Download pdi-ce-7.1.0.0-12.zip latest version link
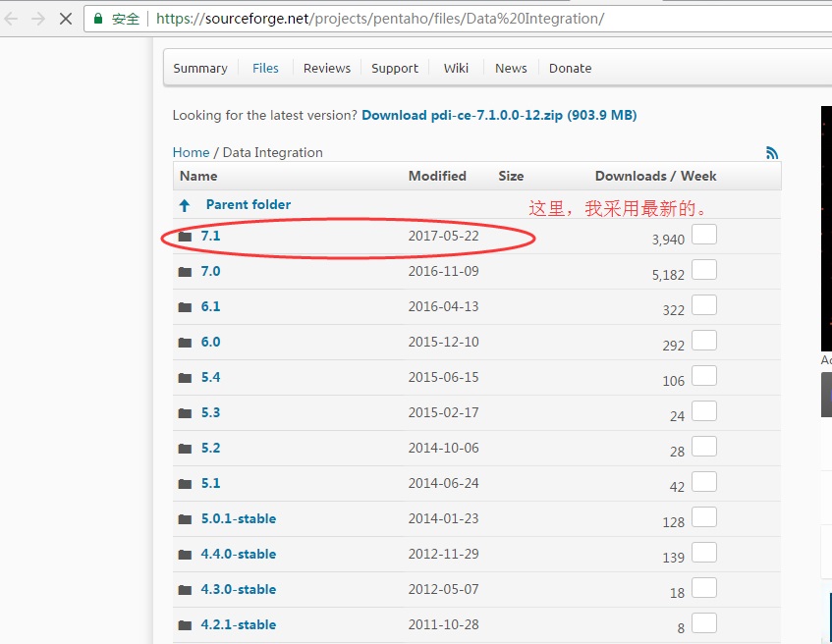The width and height of the screenshot is (832, 644). [499, 115]
